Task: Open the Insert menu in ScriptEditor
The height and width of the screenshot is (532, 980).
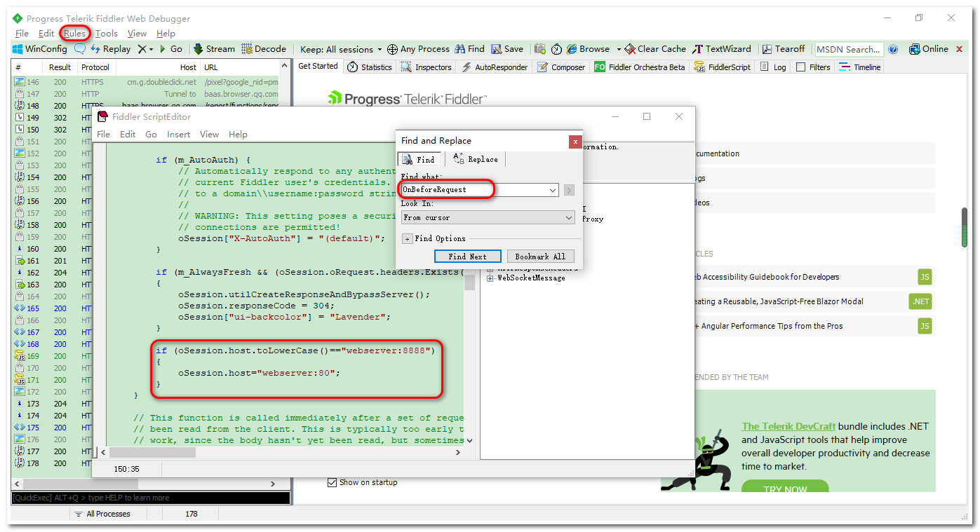Action: [x=178, y=135]
